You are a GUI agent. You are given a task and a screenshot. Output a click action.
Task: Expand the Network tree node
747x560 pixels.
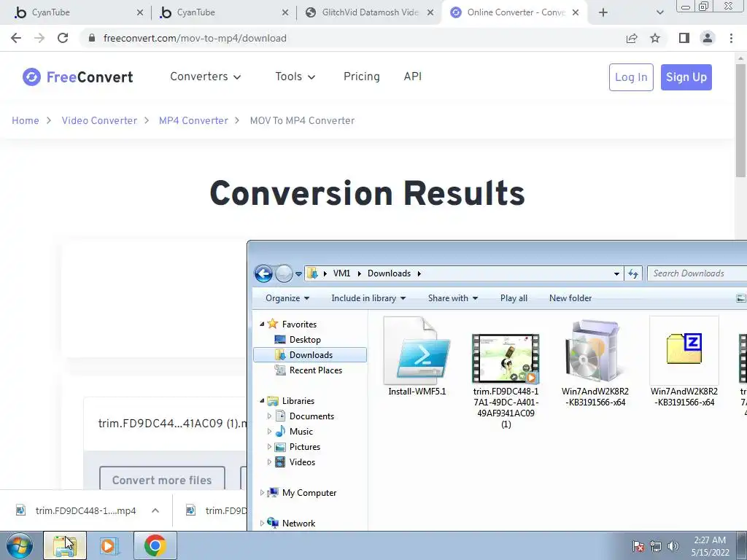point(262,524)
